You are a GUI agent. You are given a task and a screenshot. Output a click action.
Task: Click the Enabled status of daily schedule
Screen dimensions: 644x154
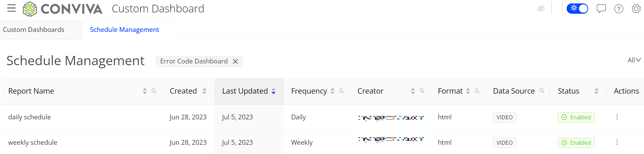tap(576, 117)
